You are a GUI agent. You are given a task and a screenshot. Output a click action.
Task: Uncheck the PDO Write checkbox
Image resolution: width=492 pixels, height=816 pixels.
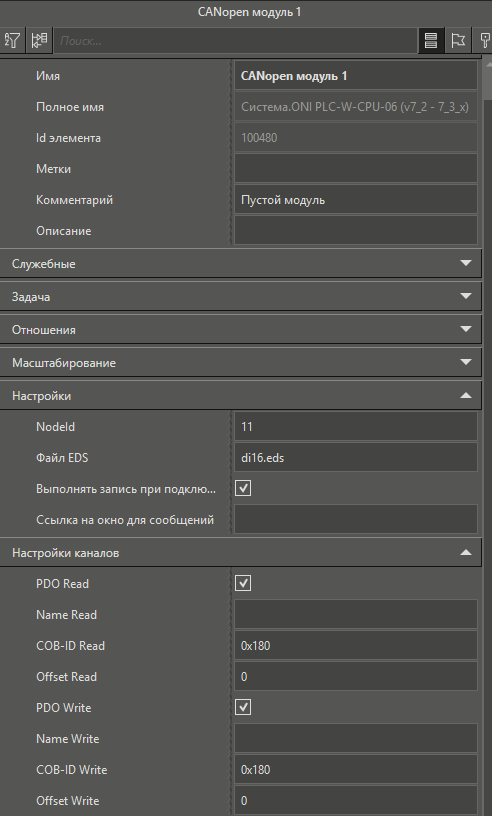[243, 707]
